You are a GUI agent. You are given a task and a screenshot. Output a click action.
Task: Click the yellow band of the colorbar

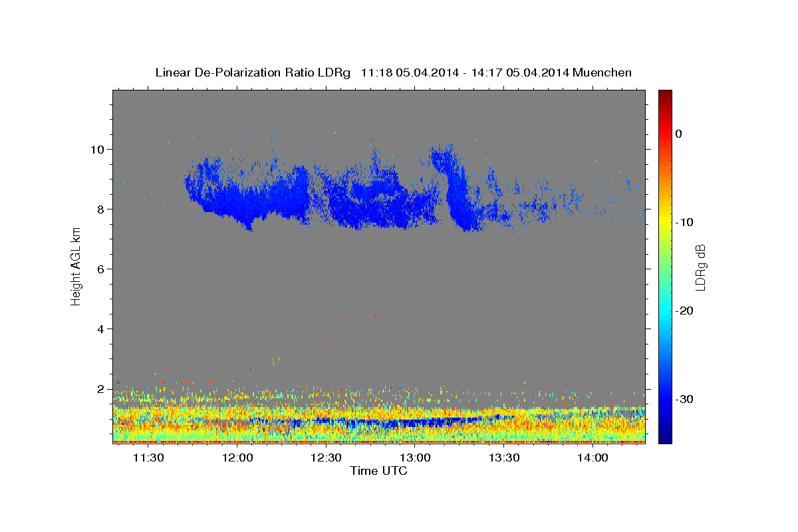[x=665, y=219]
